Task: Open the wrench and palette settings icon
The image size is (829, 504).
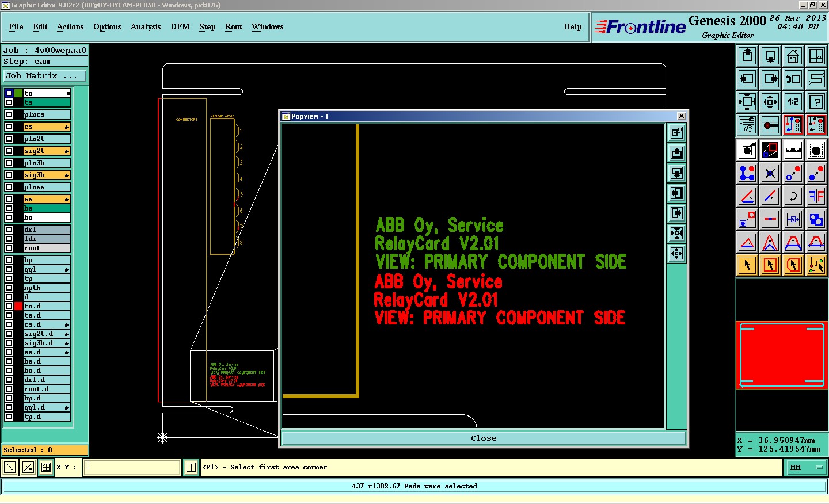Action: click(747, 125)
